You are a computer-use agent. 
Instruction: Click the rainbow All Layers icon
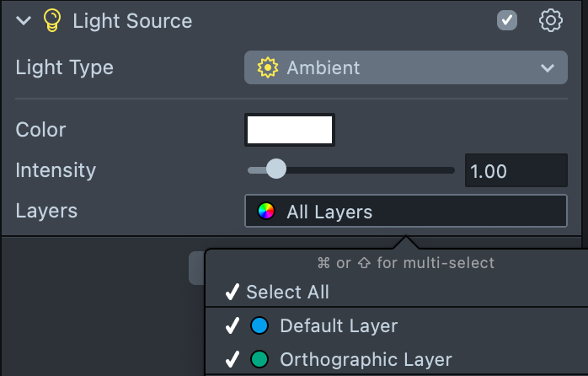[266, 212]
